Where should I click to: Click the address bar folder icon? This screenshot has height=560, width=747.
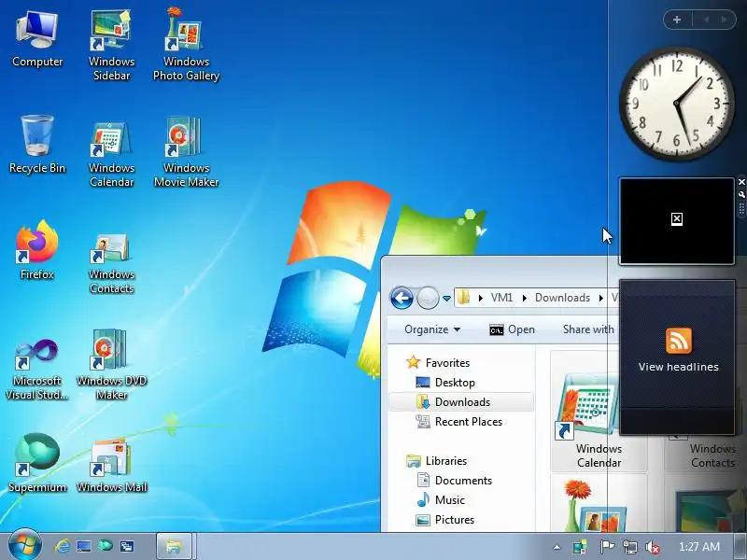463,298
